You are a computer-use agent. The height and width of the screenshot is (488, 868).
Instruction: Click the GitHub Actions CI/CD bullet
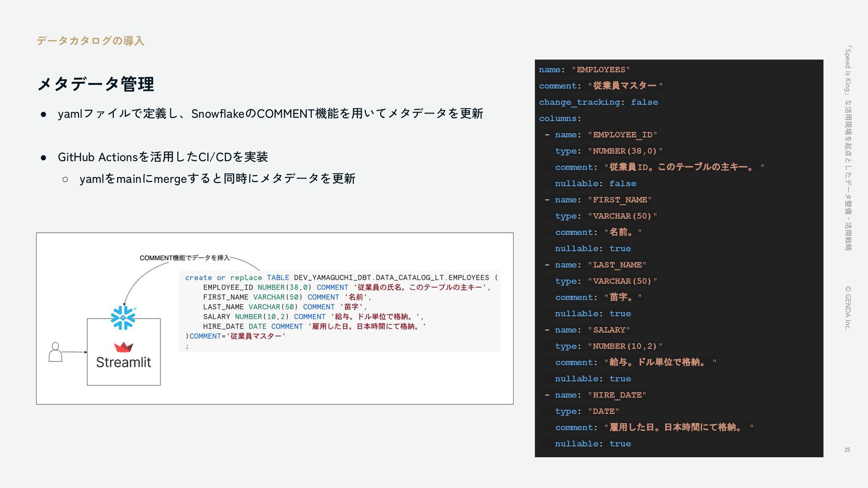tap(163, 157)
